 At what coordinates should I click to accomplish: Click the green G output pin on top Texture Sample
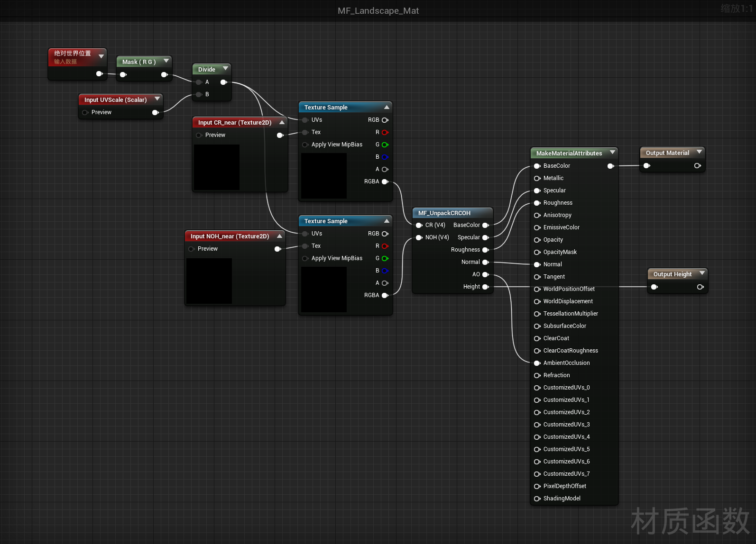[385, 145]
